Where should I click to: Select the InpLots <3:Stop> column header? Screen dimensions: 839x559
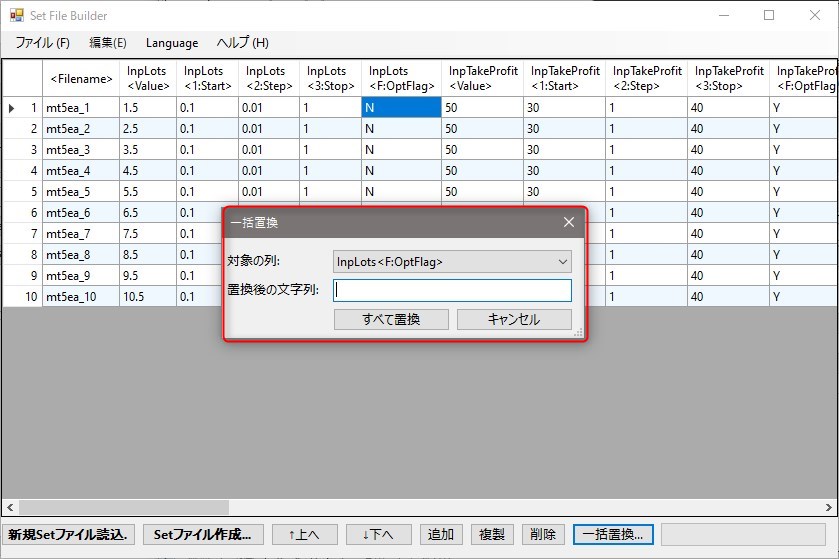coord(330,78)
